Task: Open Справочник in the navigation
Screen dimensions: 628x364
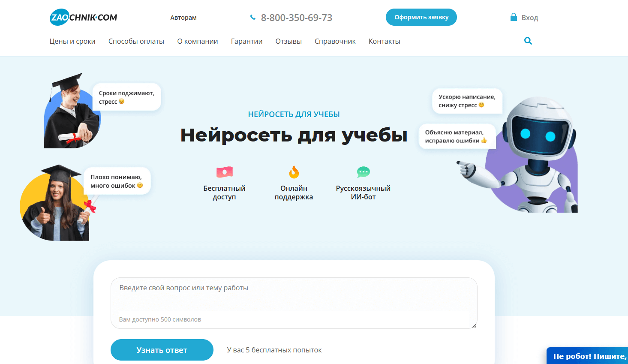Action: [335, 41]
